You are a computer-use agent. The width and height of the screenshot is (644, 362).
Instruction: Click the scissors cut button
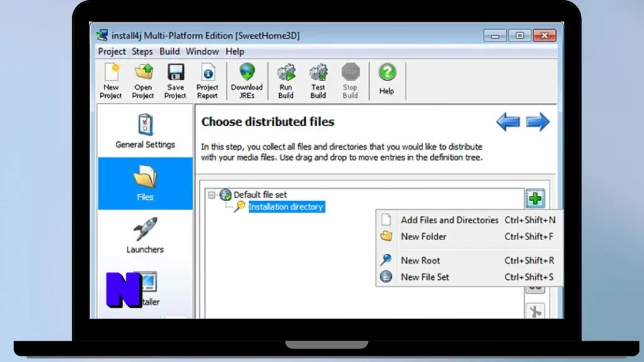coord(535,311)
